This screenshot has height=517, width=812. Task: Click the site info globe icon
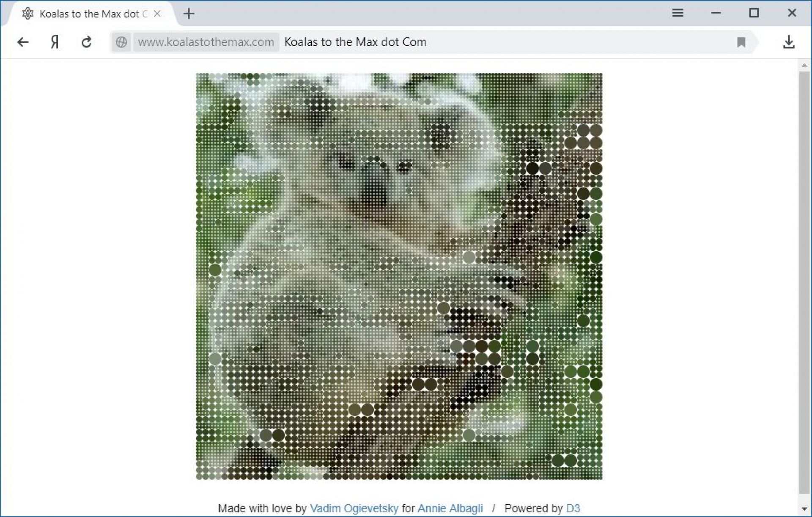(121, 42)
